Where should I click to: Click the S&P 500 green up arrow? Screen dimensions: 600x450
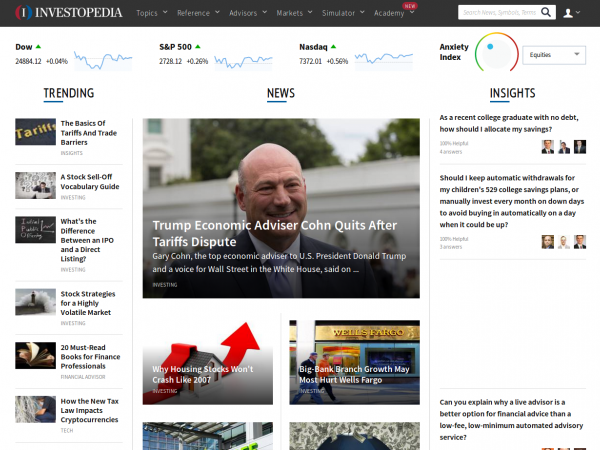click(198, 47)
